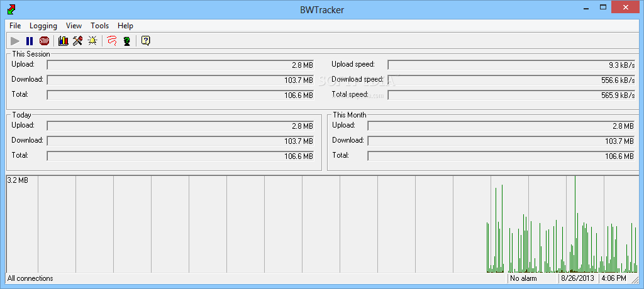
Task: Open the bar chart statistics icon
Action: (x=64, y=41)
